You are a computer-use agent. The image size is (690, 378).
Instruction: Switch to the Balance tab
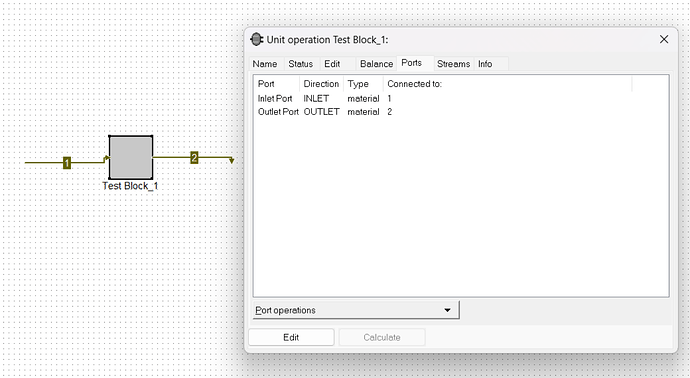coord(376,64)
